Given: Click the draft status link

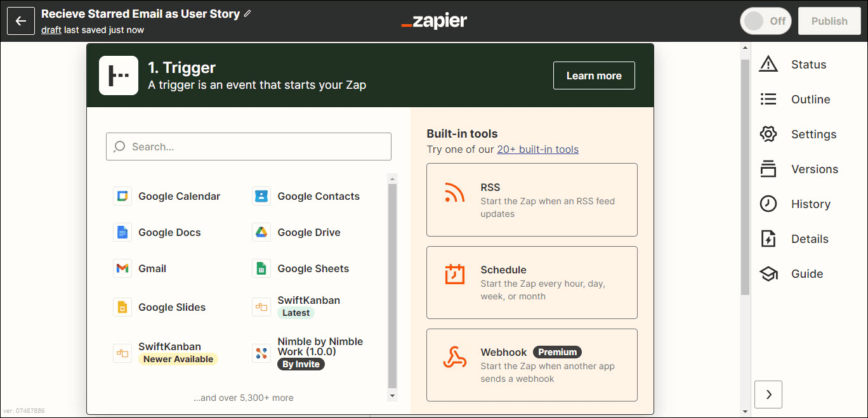Looking at the screenshot, I should coord(51,30).
